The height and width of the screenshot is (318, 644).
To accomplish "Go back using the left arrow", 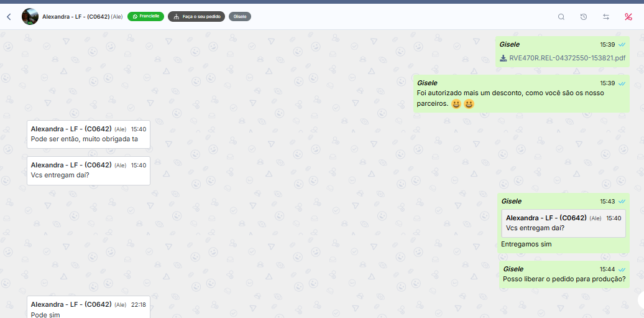I will pos(9,17).
